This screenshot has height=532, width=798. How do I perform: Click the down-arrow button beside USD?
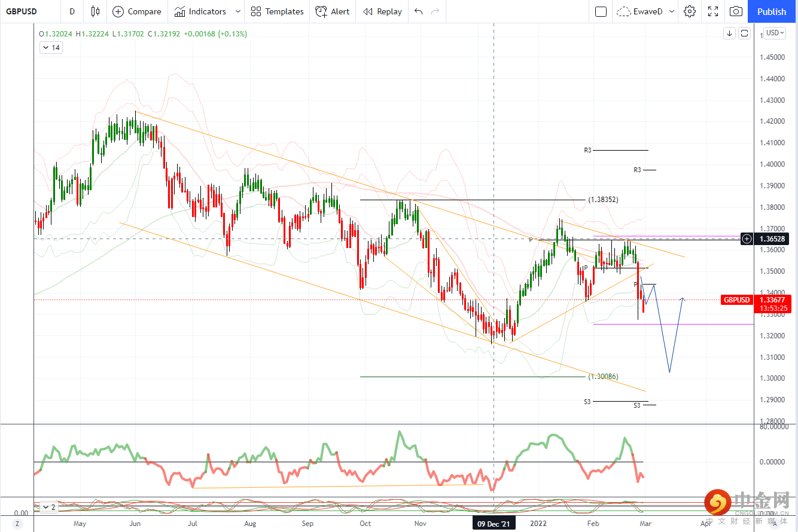(x=729, y=33)
